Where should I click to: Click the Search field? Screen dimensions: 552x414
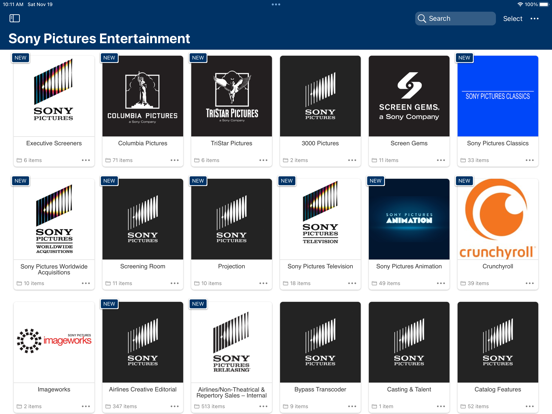(x=455, y=19)
